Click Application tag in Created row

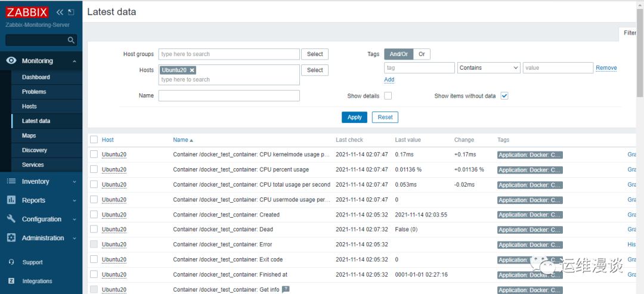pos(530,215)
